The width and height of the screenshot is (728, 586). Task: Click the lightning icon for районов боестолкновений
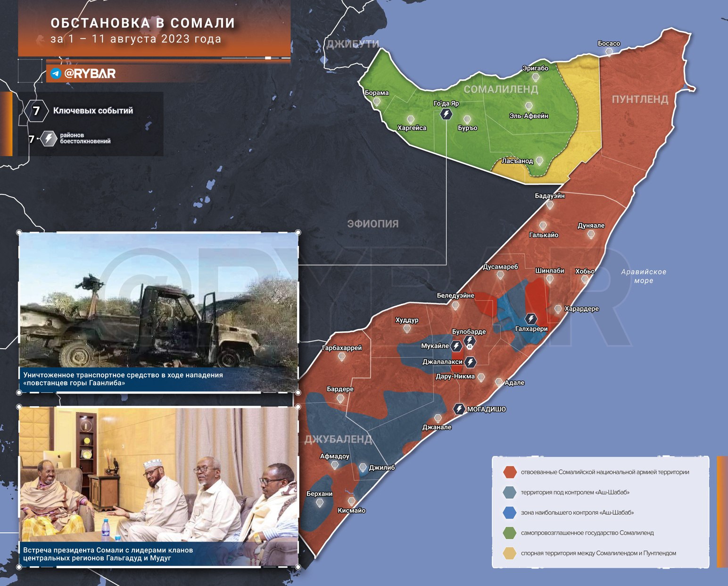coord(48,138)
